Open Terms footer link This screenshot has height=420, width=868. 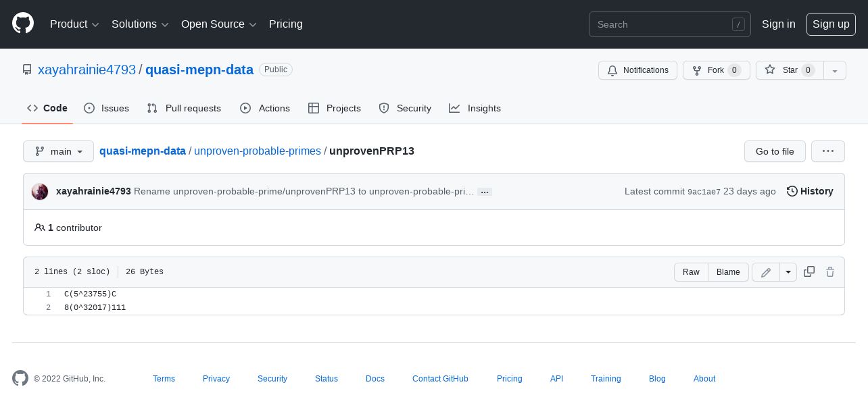(x=164, y=379)
